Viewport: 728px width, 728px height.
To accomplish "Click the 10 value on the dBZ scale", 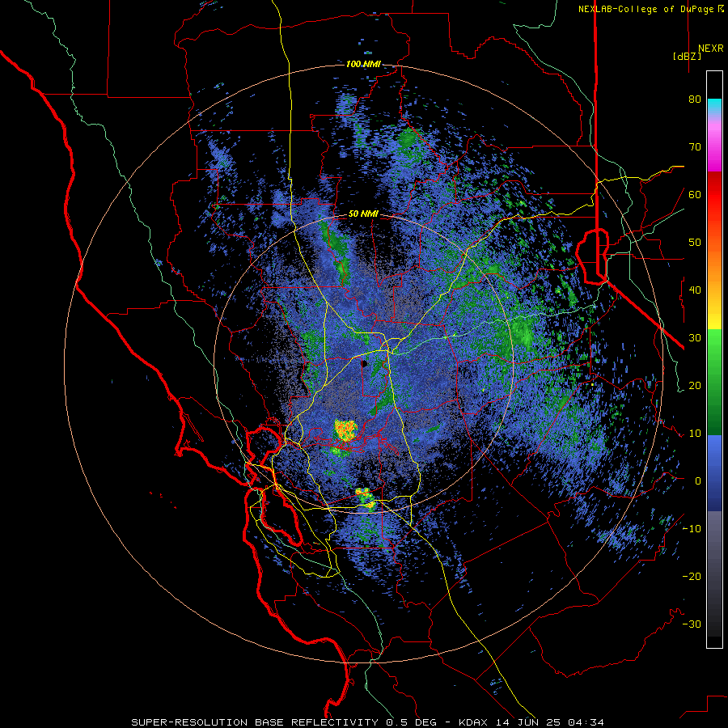I will coord(695,434).
